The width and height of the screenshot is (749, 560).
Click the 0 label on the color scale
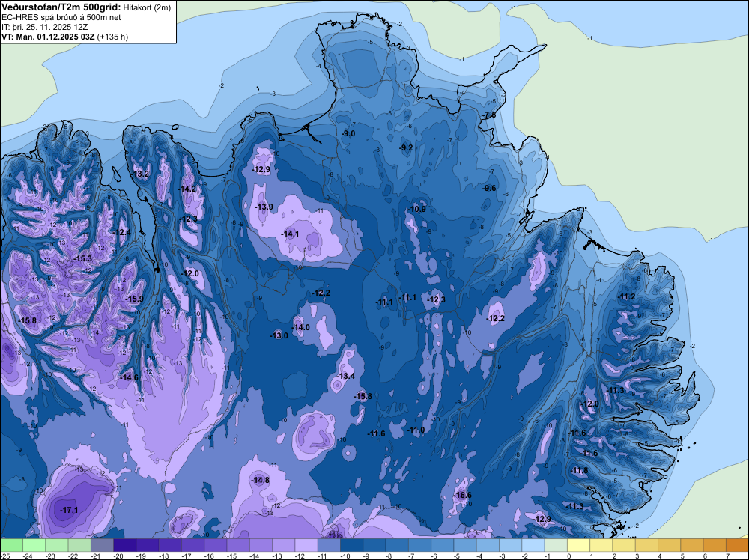pyautogui.click(x=568, y=556)
